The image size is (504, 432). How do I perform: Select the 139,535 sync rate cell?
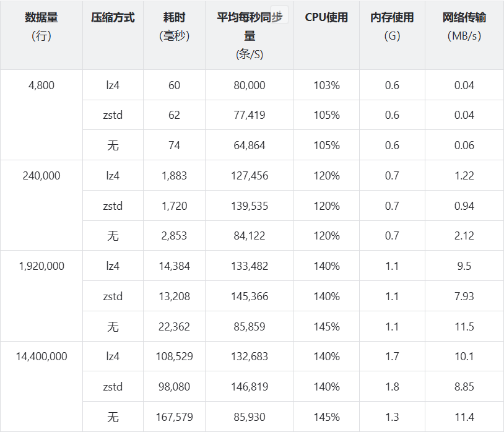click(x=250, y=206)
